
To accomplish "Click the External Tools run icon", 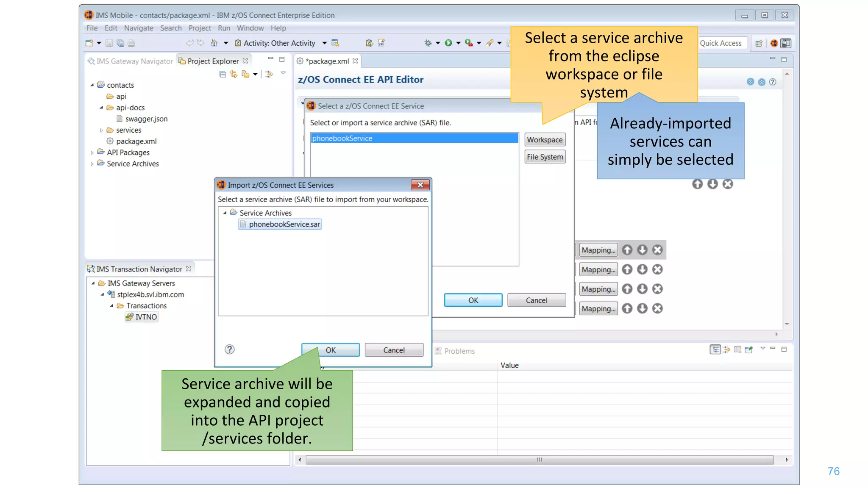I will tap(469, 43).
